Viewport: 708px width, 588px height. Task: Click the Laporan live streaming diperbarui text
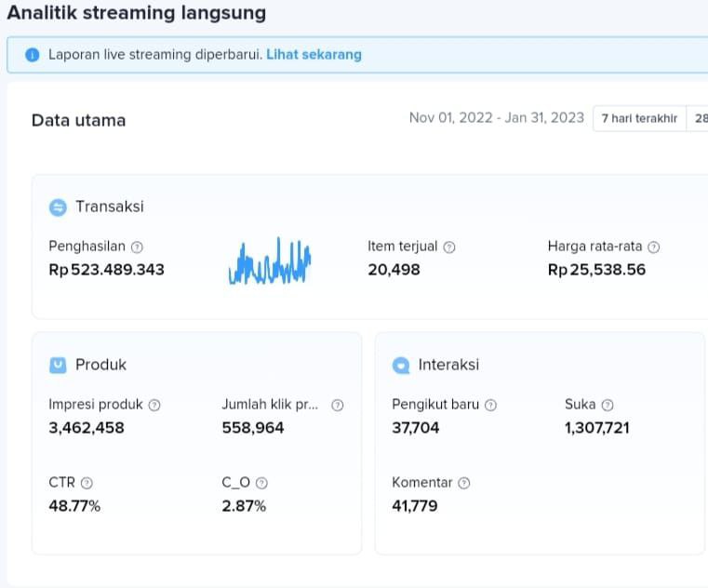[x=155, y=55]
